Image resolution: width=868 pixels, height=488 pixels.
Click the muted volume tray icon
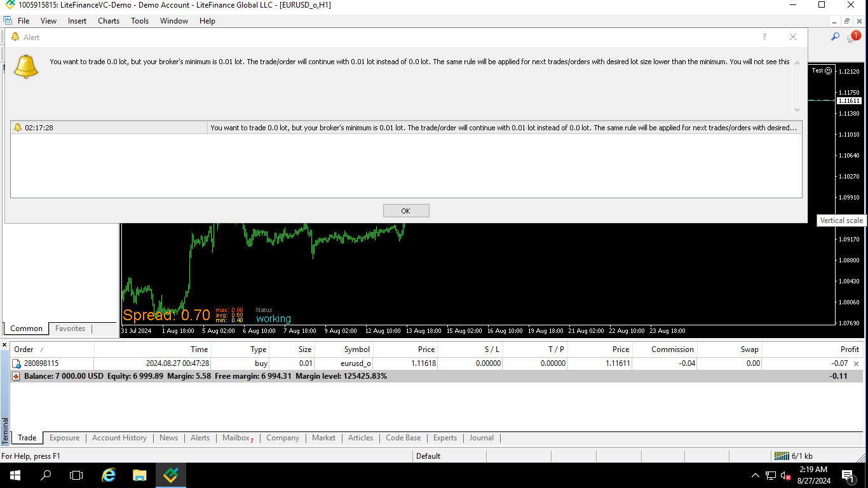(x=785, y=475)
